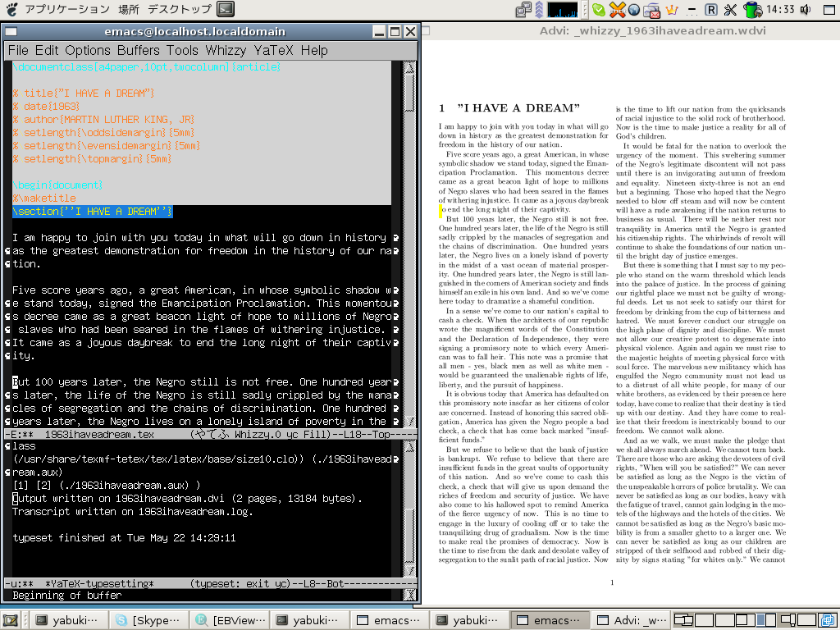Image resolution: width=840 pixels, height=630 pixels.
Task: Click the window selector icon in top panel
Action: pyautogui.click(x=829, y=9)
